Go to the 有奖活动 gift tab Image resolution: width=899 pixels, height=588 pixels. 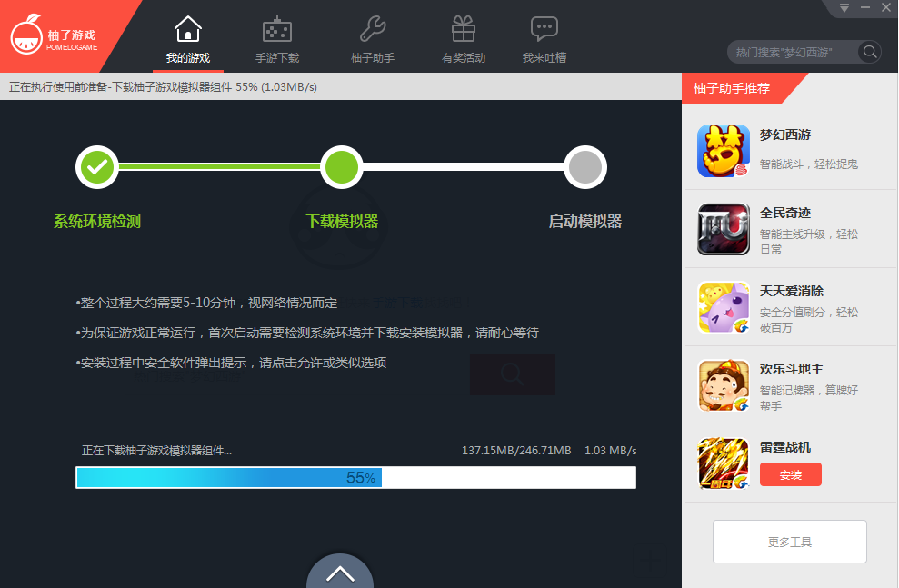click(464, 40)
